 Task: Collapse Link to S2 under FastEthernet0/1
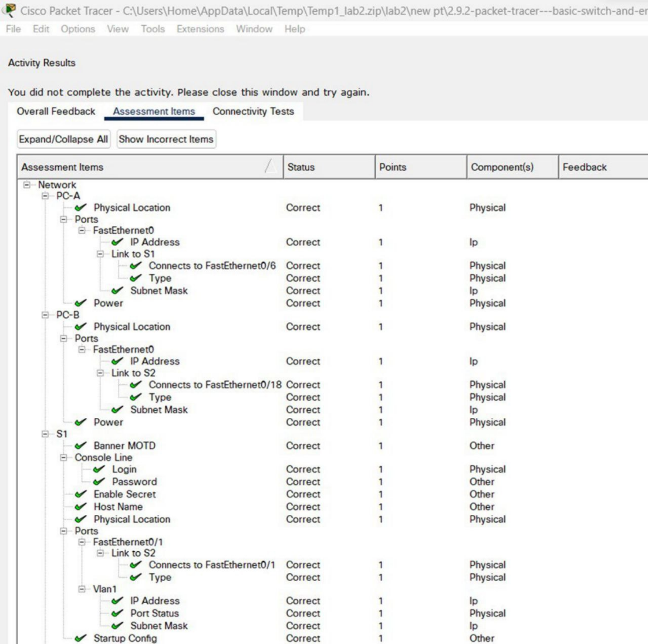[100, 554]
